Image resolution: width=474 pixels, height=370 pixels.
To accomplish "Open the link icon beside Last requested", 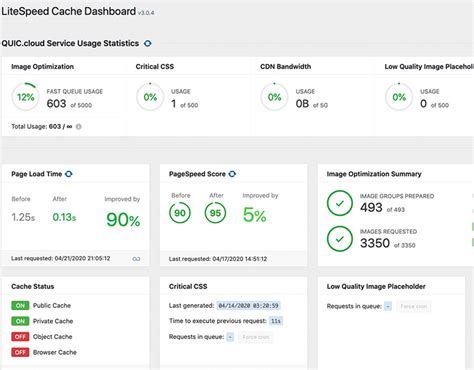I will 136,259.
